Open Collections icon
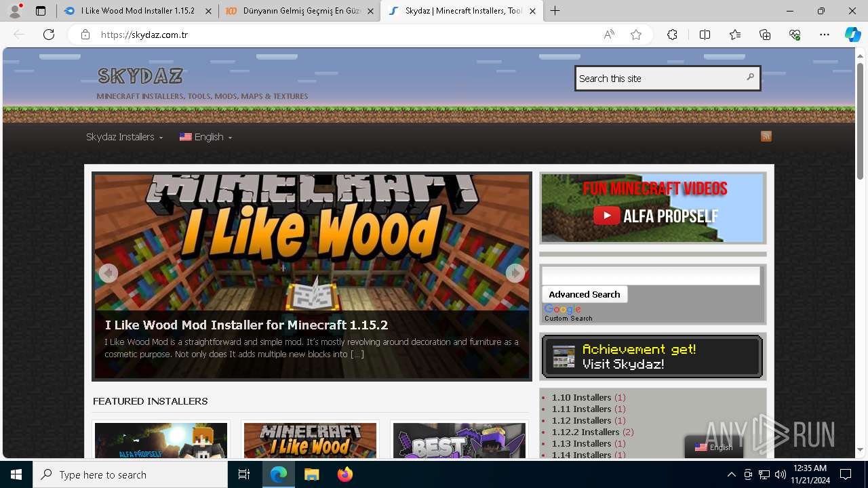The image size is (868, 488). point(765,35)
